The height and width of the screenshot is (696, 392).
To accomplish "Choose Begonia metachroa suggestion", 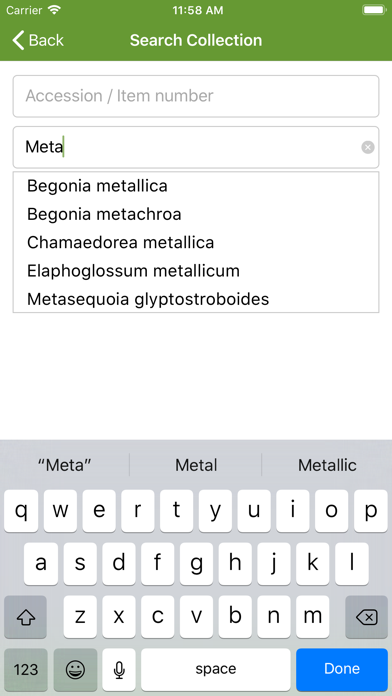I will pyautogui.click(x=104, y=214).
